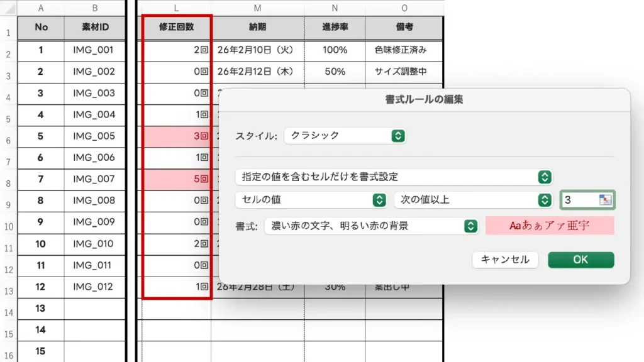Click the cell containing IMG_007

94,179
